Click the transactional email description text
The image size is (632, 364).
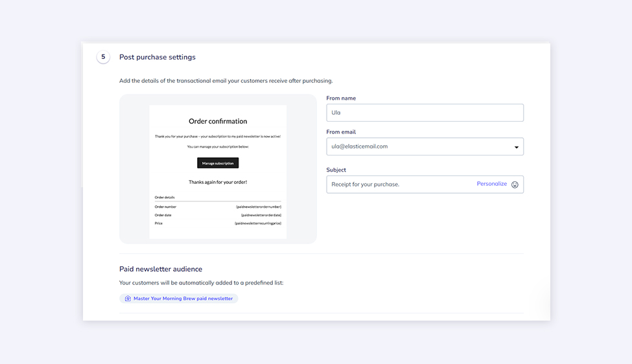pos(226,80)
